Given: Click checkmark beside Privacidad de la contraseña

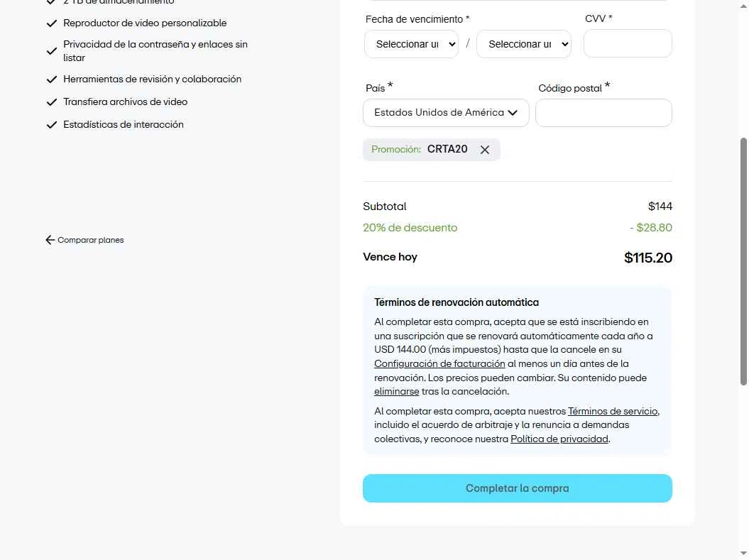Looking at the screenshot, I should click(x=51, y=51).
